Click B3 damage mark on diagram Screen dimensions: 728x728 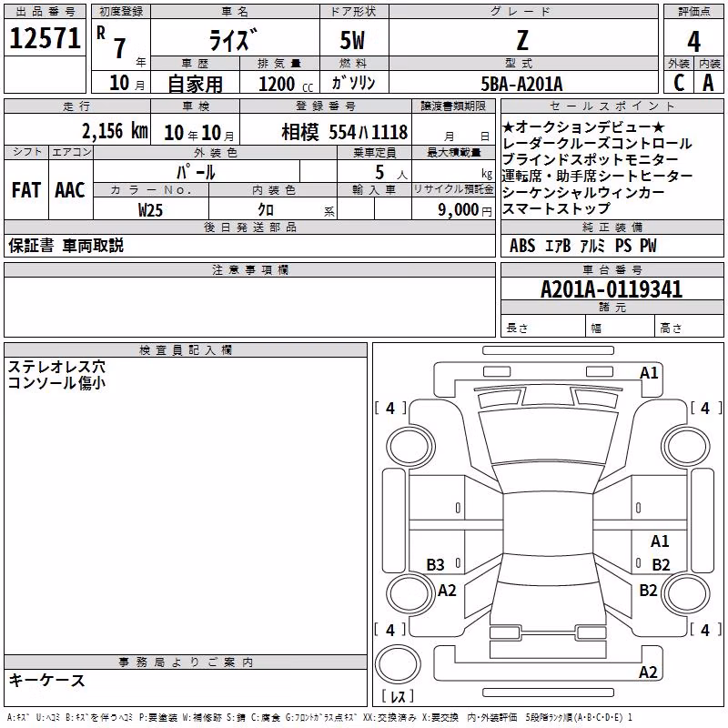[435, 564]
